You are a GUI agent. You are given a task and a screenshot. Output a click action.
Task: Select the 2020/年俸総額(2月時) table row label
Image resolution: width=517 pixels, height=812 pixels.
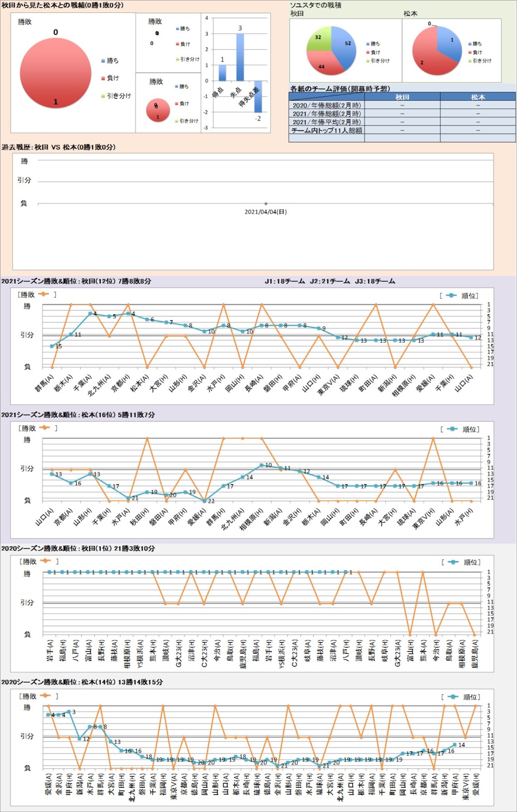[327, 105]
